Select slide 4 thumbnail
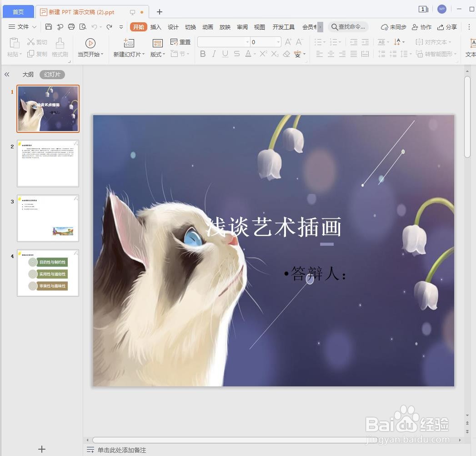The height and width of the screenshot is (456, 476). (48, 273)
